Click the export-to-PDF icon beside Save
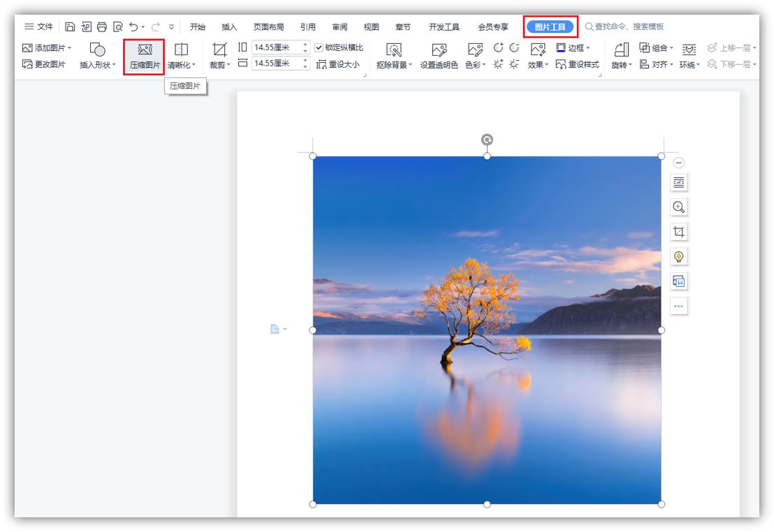 87,27
